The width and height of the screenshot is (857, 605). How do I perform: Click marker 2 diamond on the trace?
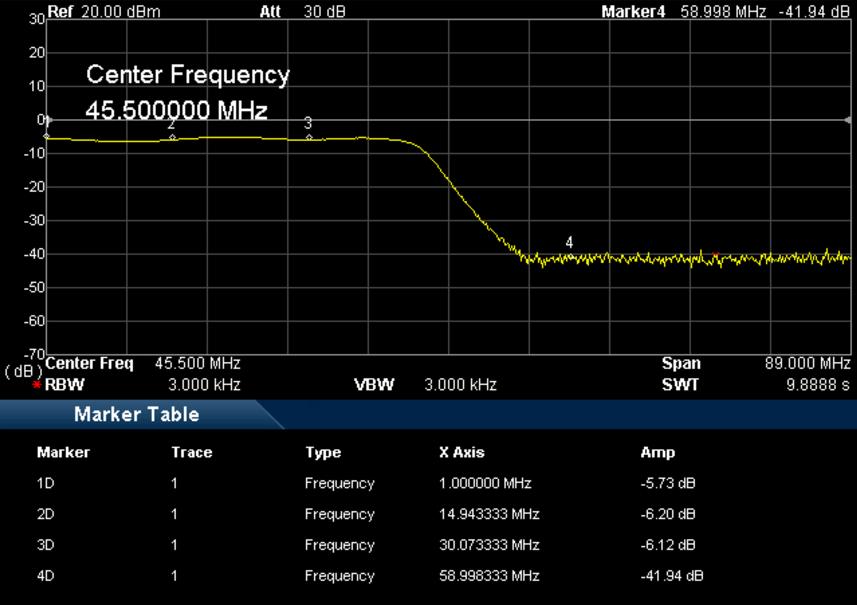[172, 136]
